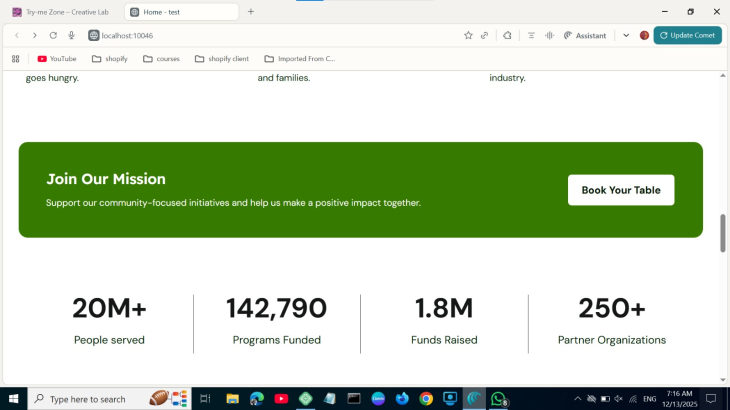Open the shopify bookmarks folder
The height and width of the screenshot is (410, 730).
[110, 59]
